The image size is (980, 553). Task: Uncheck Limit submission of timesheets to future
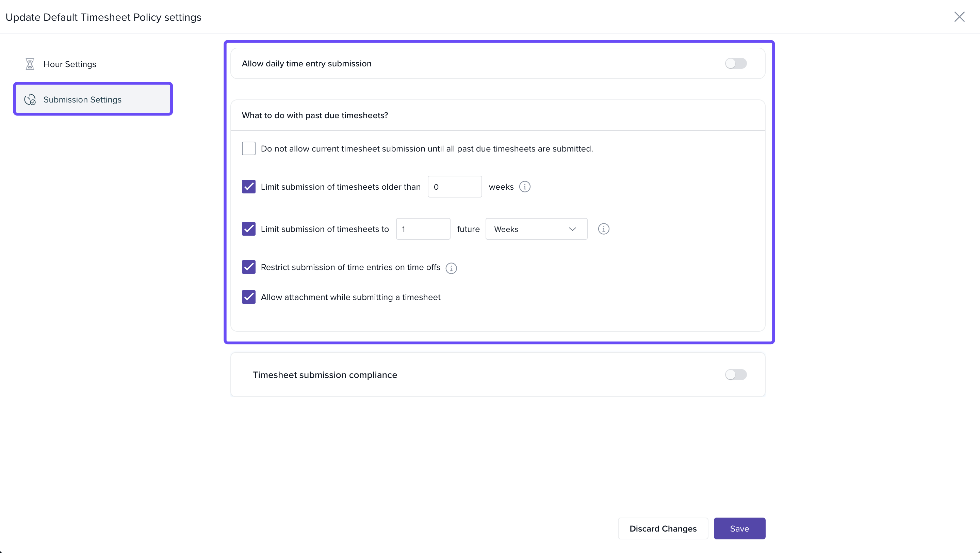pyautogui.click(x=249, y=229)
